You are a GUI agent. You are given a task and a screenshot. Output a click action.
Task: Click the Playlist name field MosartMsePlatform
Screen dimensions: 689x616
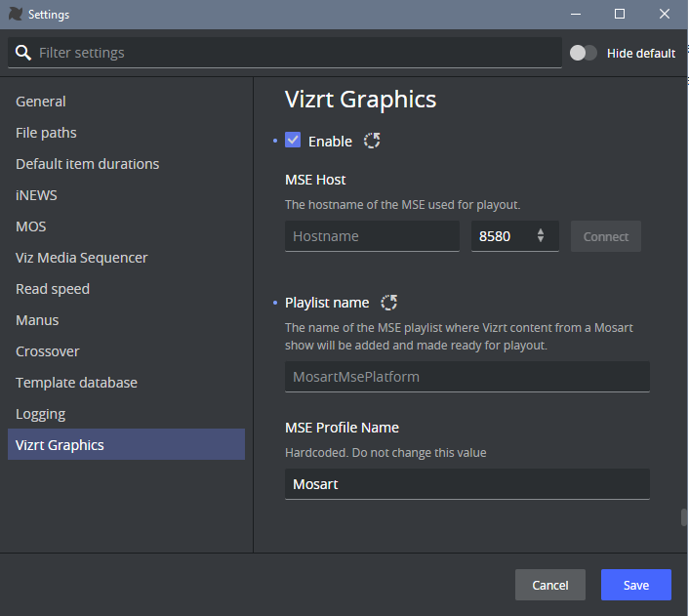467,377
